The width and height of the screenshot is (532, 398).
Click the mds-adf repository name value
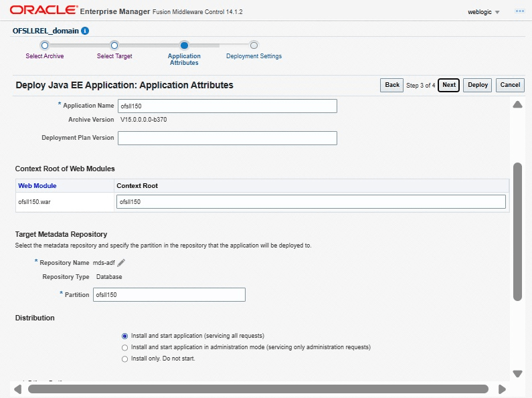click(x=104, y=263)
